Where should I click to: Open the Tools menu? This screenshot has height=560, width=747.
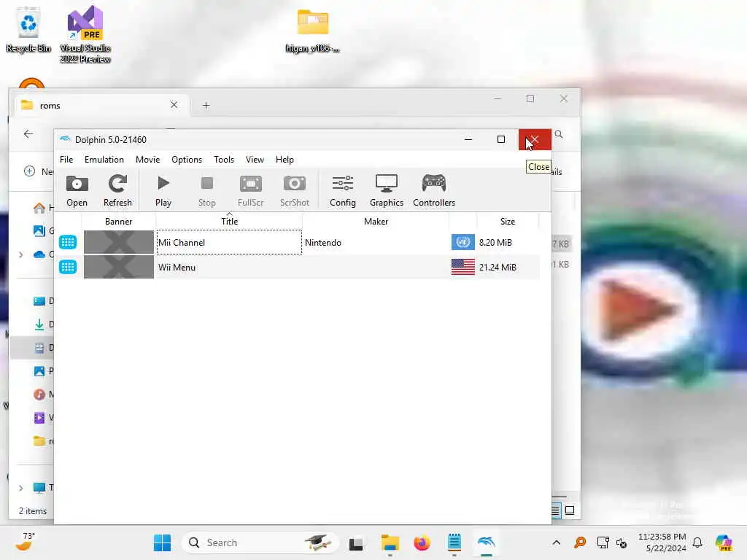(224, 160)
